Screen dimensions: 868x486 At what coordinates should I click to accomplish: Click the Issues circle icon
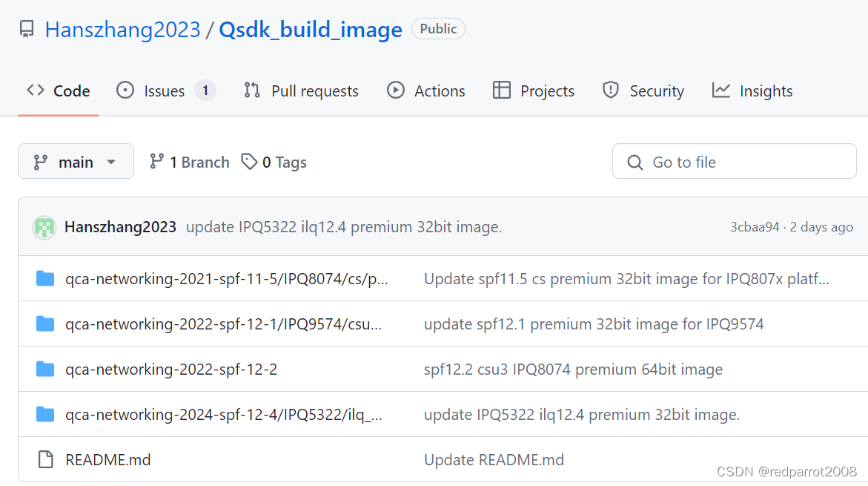(x=125, y=90)
